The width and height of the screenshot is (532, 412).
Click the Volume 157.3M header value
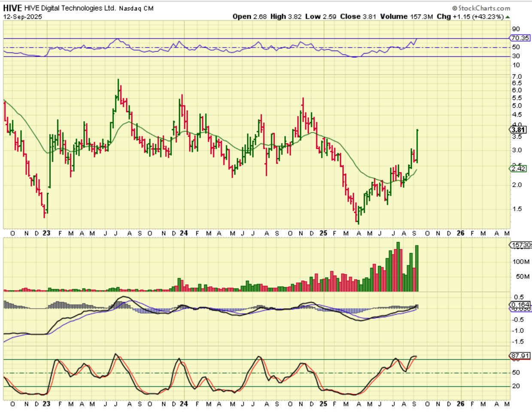(x=406, y=16)
